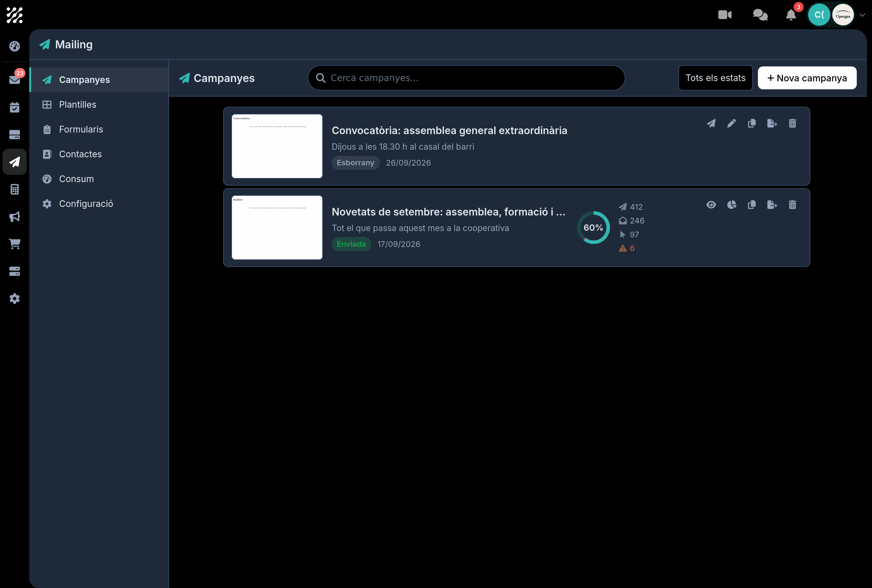View statistics of Novetats de setembre campaign
The width and height of the screenshot is (872, 588).
(x=732, y=205)
